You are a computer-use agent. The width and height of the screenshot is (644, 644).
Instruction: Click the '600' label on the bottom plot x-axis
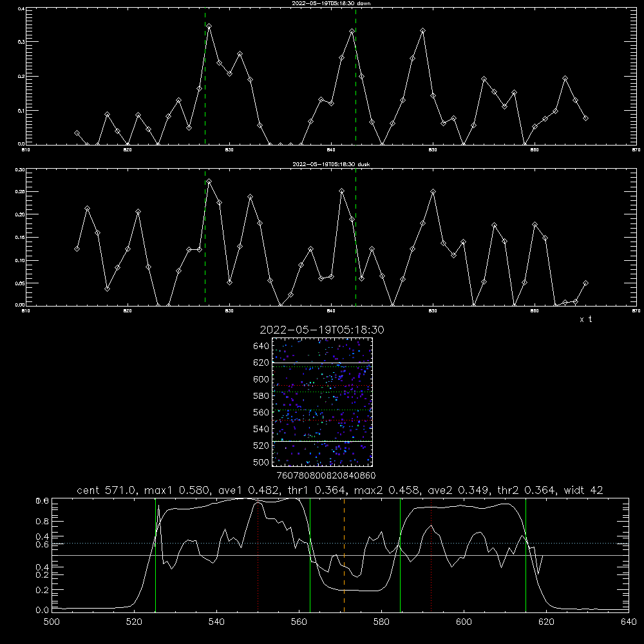coord(464,622)
